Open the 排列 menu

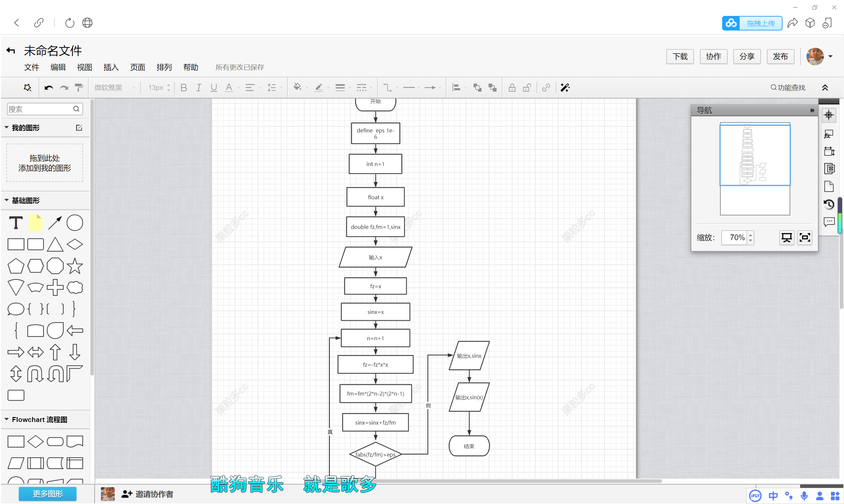coord(164,67)
